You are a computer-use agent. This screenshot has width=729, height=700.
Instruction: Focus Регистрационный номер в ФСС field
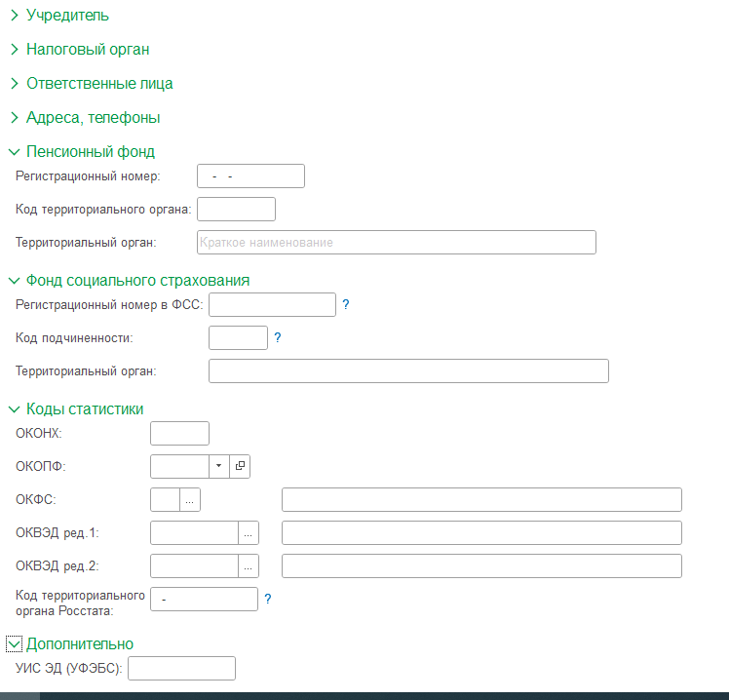[273, 304]
